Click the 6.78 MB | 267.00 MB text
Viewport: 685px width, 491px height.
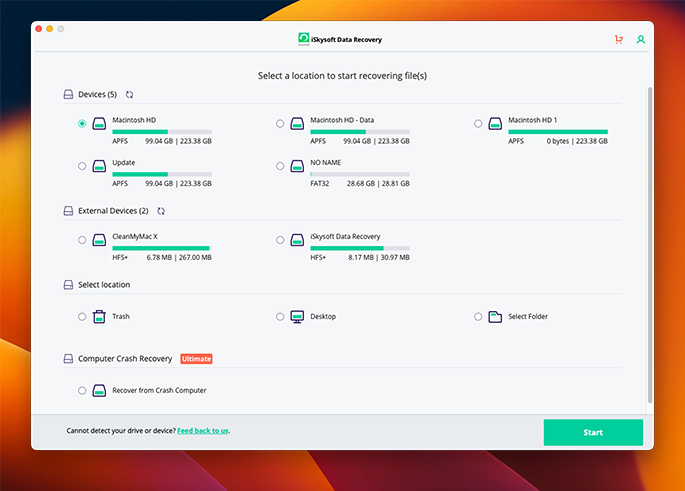179,258
